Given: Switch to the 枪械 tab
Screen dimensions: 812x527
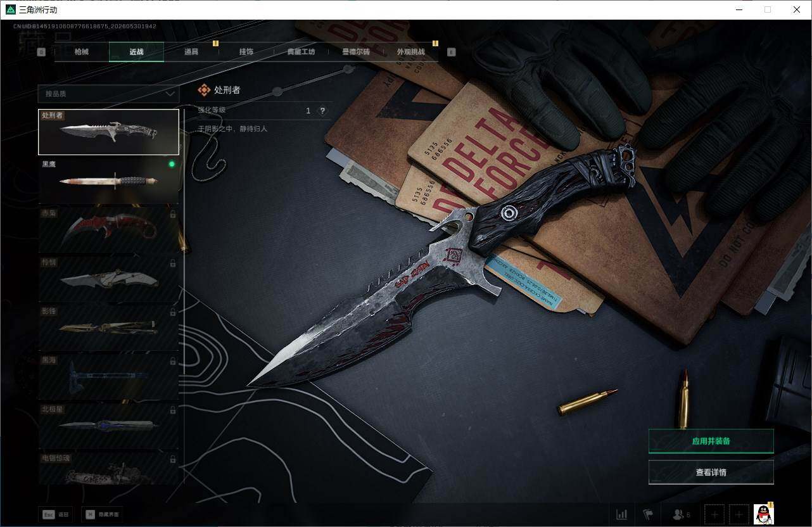Looking at the screenshot, I should pos(82,52).
